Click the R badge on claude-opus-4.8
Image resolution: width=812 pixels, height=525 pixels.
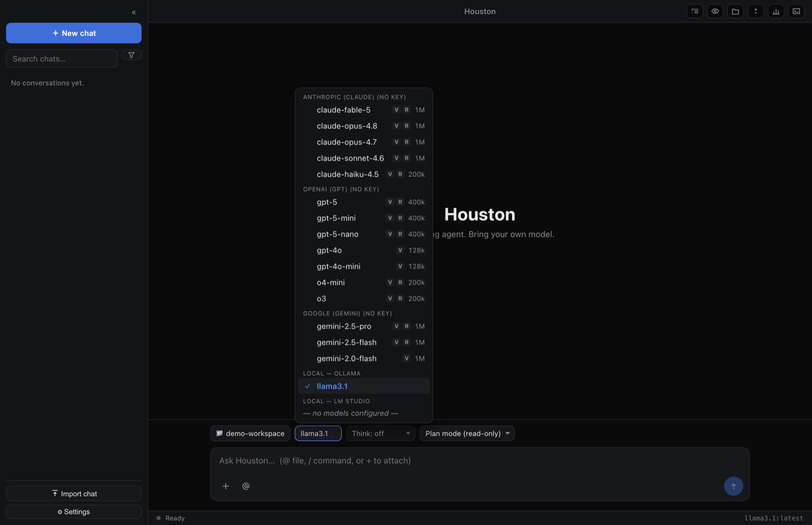tap(407, 126)
